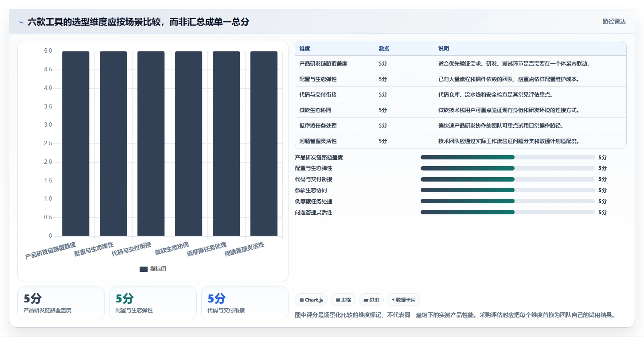This screenshot has height=337, width=644.
Task: Click the page title 六款工具的选型维度
Action: click(138, 22)
